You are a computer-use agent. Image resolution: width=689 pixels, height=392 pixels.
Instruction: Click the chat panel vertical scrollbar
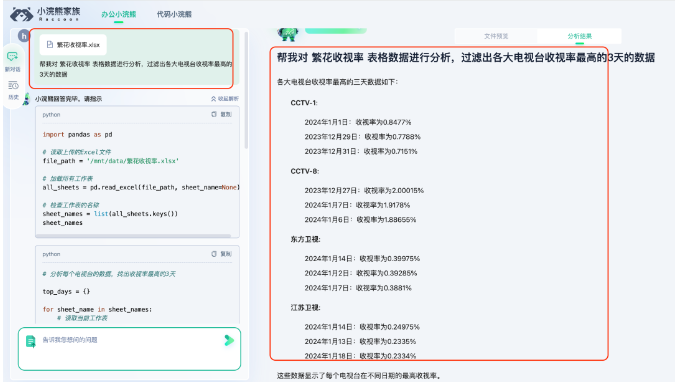coord(246,90)
